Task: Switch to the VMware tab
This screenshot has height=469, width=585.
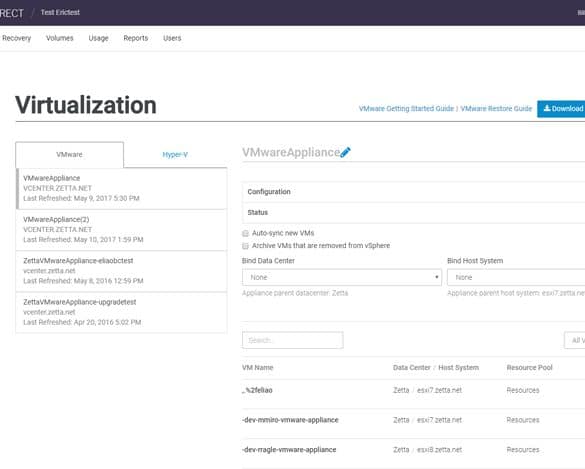Action: coord(69,154)
